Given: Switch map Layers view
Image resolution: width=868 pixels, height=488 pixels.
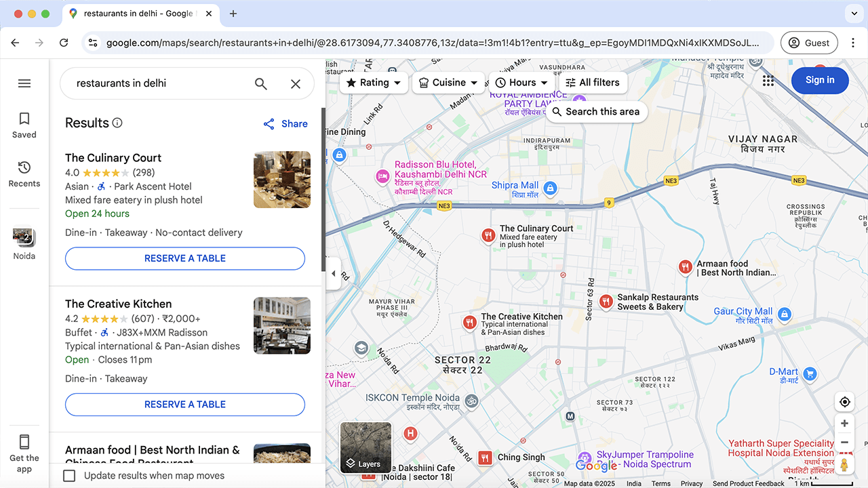Looking at the screenshot, I should click(x=366, y=447).
